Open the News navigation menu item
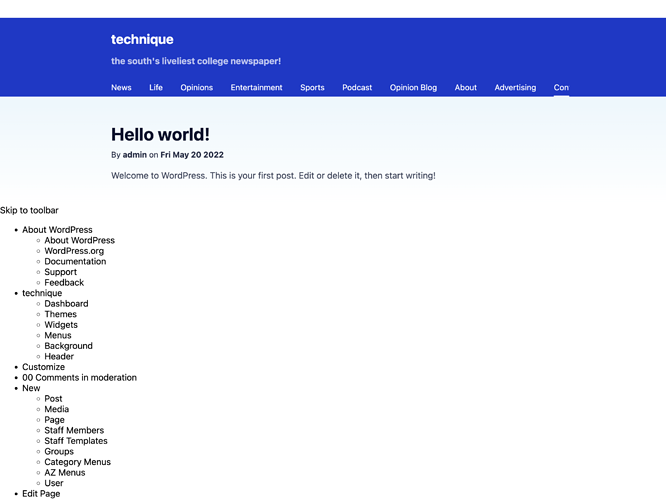This screenshot has width=666, height=500. coord(121,88)
